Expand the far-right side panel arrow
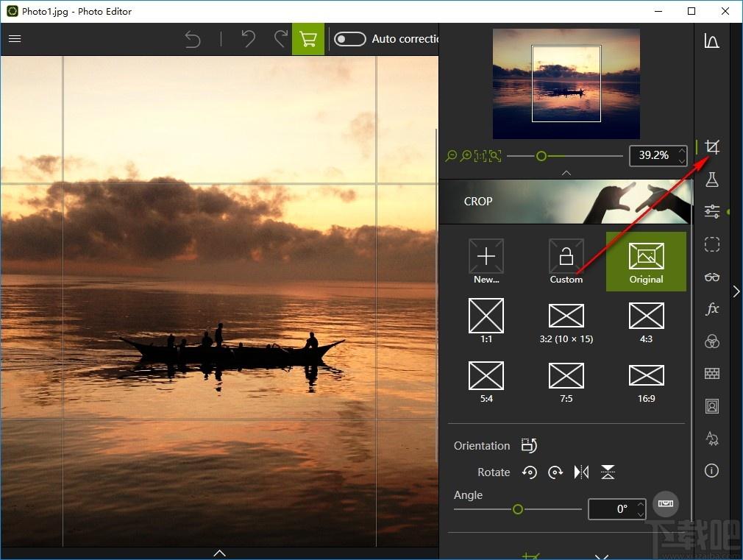 point(736,291)
